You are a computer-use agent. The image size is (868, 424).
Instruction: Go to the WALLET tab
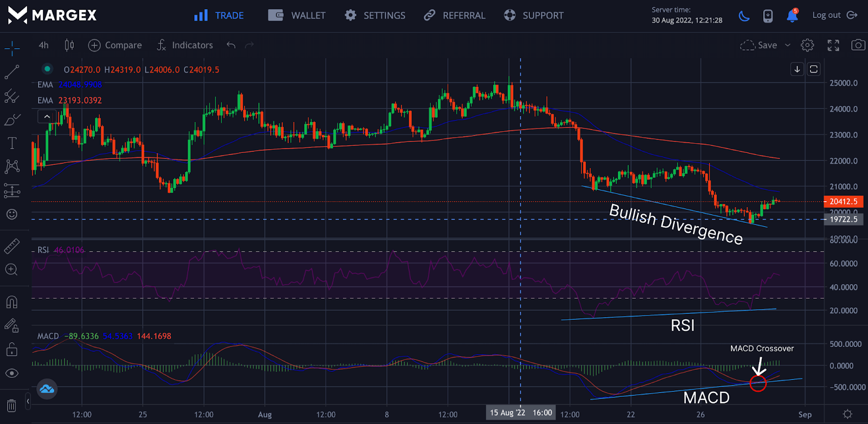[297, 16]
